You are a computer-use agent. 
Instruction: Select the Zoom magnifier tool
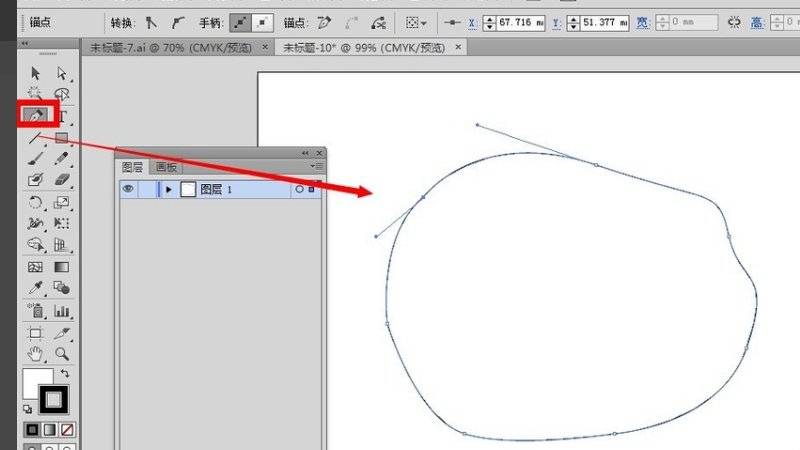coord(62,354)
